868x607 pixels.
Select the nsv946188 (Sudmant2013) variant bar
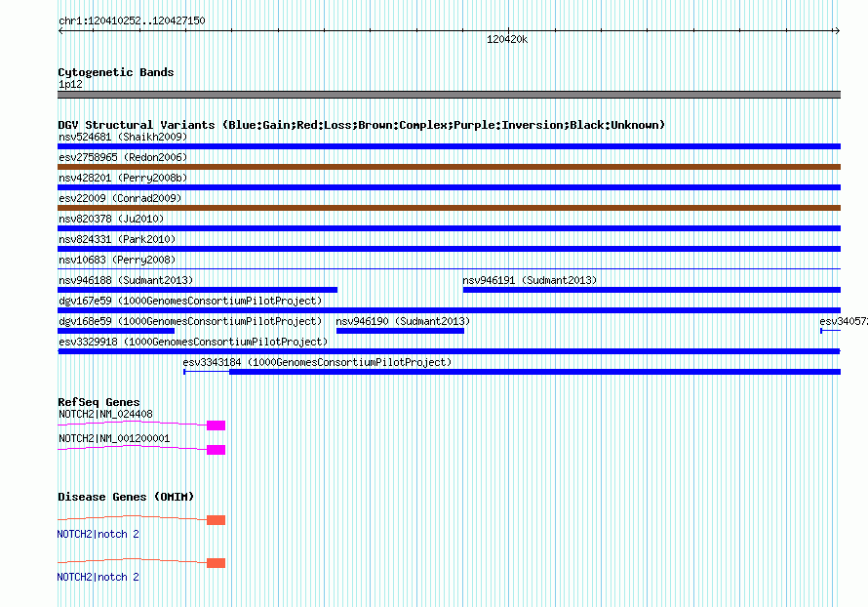point(198,290)
